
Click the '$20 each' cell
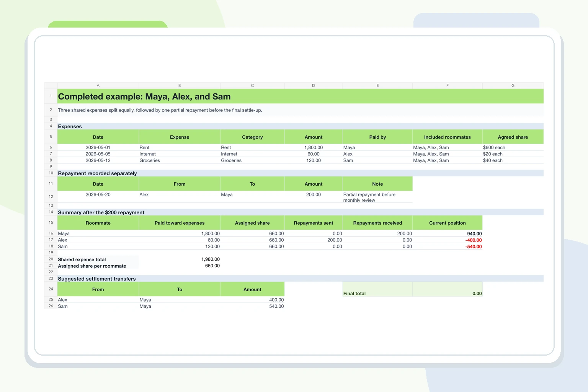pos(513,154)
